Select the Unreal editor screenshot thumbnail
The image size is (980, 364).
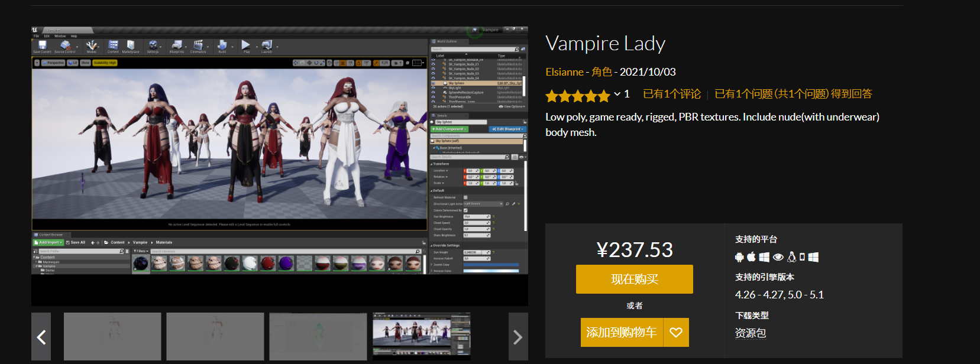422,336
